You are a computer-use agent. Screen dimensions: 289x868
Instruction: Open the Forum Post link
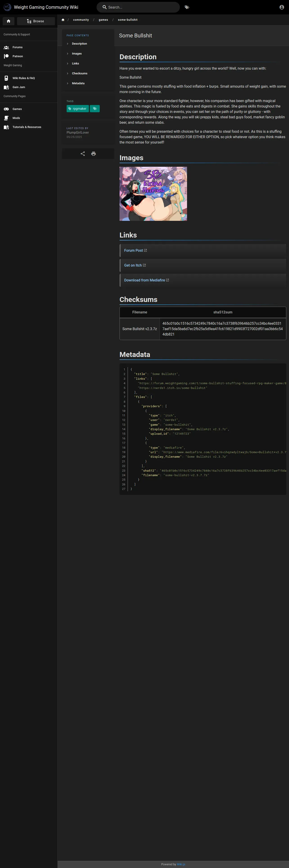[133, 250]
